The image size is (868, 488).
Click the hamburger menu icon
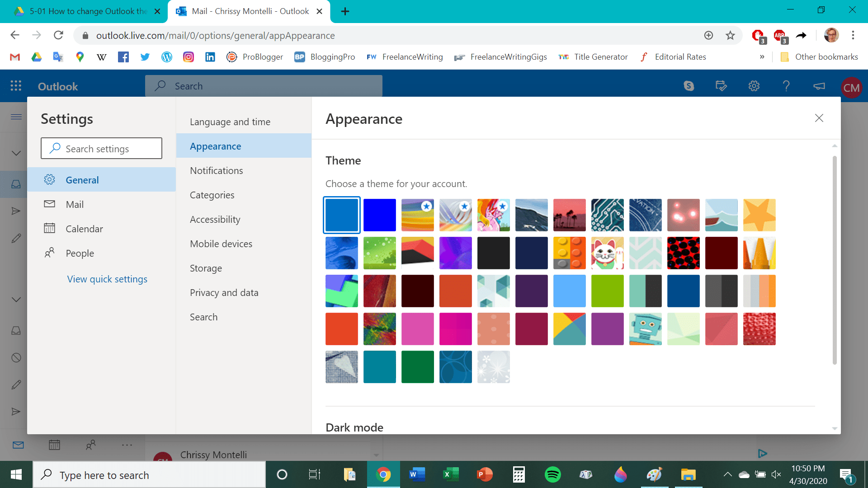15,117
